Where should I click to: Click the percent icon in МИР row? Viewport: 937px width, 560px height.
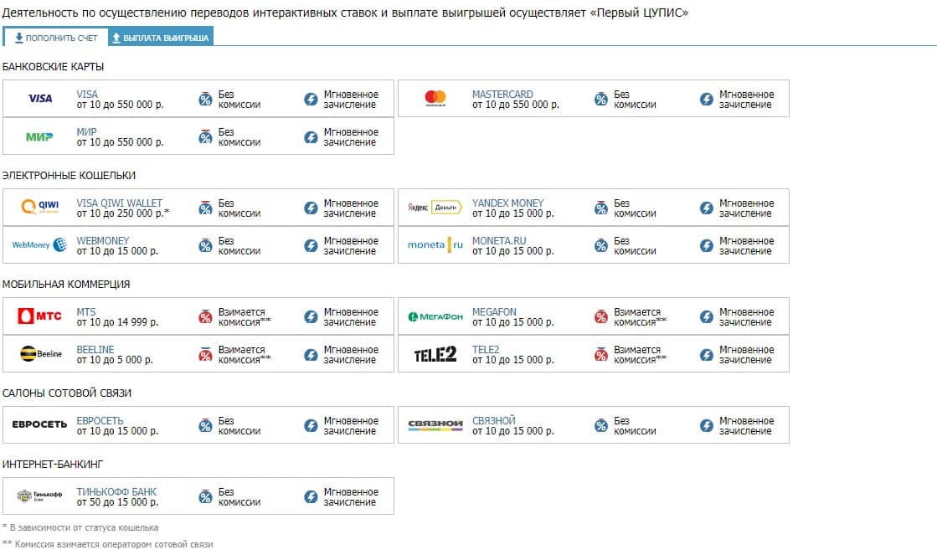[205, 137]
